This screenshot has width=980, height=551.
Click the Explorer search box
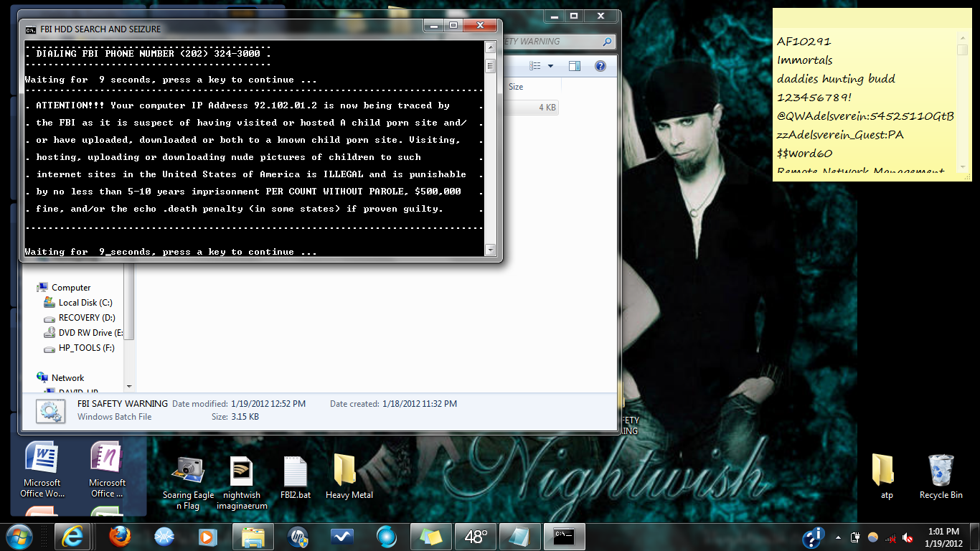558,42
